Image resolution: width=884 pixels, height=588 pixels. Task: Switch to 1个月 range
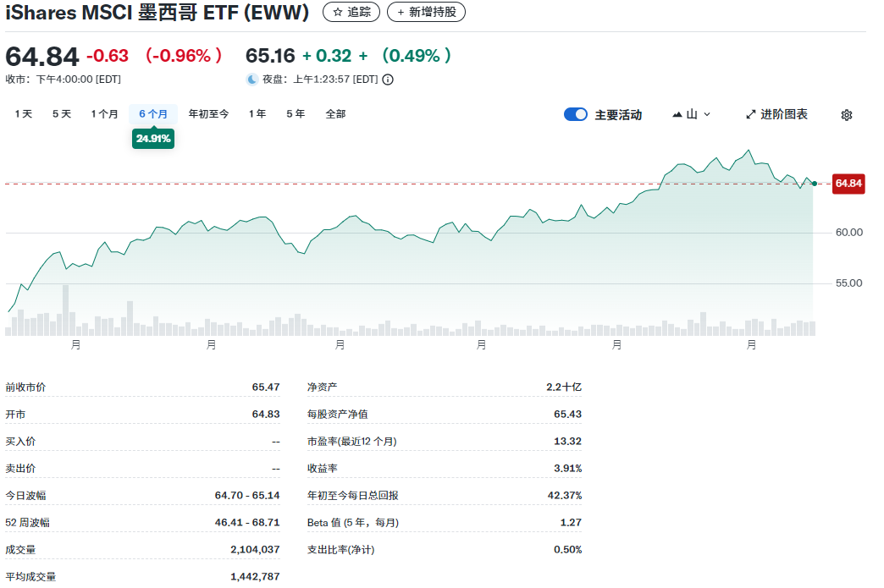(x=105, y=114)
